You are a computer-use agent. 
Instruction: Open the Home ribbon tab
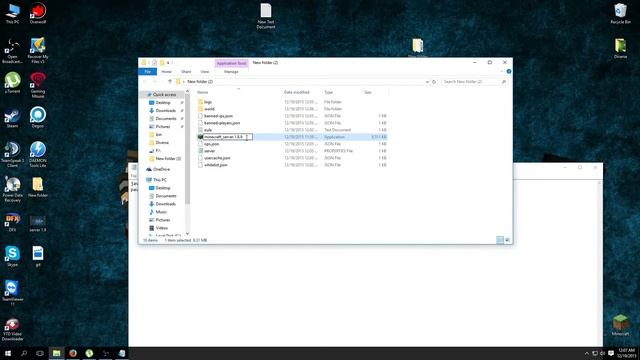coord(167,72)
